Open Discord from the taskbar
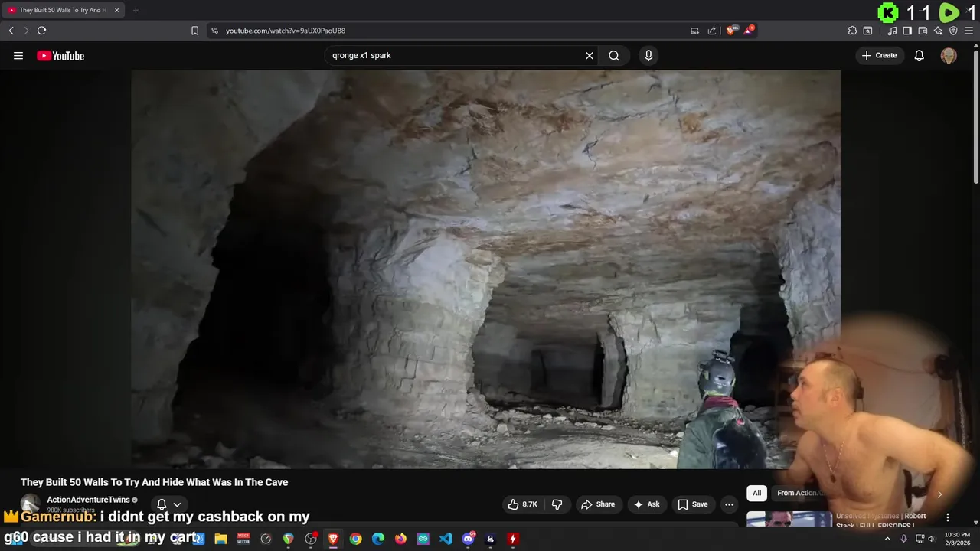Screen dimensions: 980x551 468,539
